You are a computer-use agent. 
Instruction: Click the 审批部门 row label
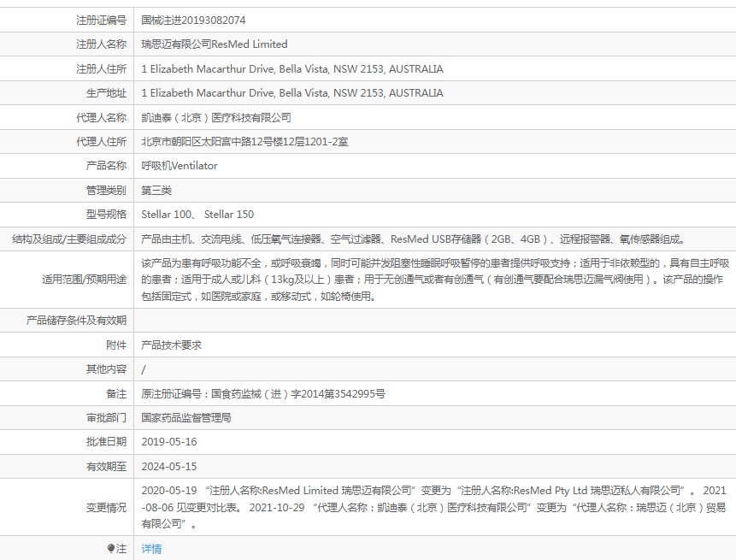(x=107, y=418)
